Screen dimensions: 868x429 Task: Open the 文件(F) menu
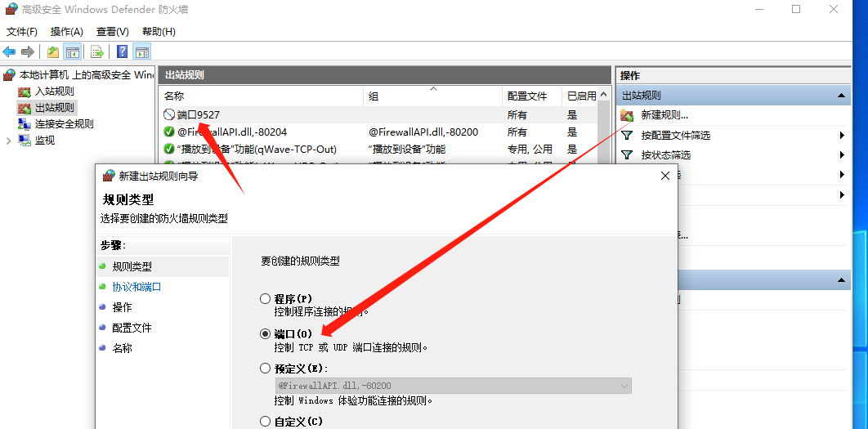pyautogui.click(x=22, y=32)
